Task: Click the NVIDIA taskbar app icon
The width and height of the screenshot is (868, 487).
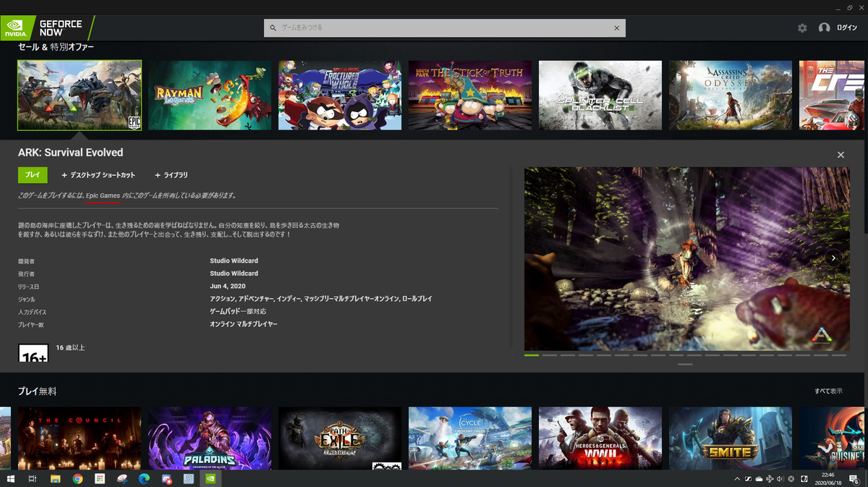Action: (x=210, y=479)
